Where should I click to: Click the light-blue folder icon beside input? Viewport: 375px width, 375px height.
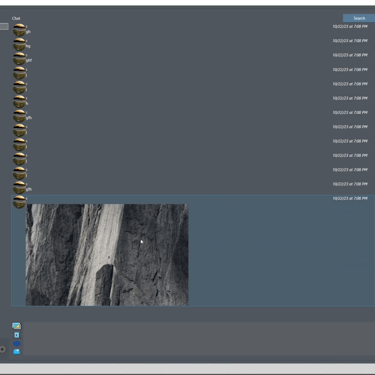[x=17, y=352]
